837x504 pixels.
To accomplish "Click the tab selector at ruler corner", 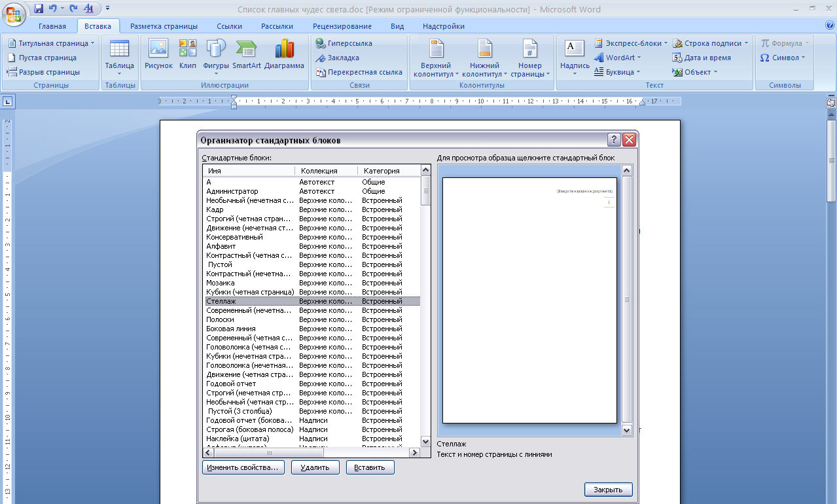I will click(x=8, y=101).
